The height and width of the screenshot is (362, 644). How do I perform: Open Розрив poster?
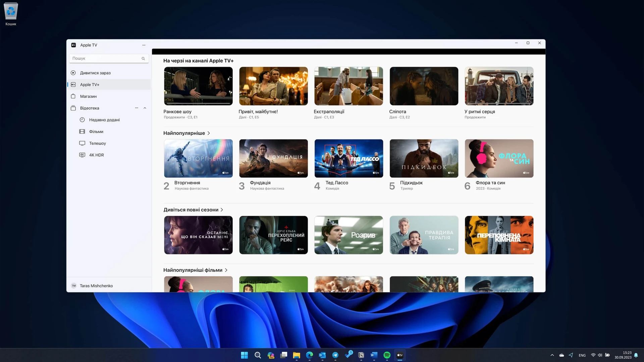click(348, 235)
